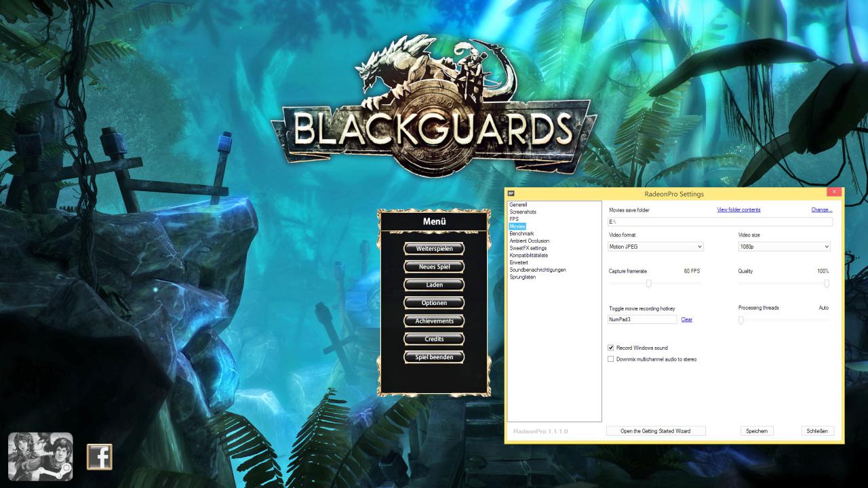868x488 pixels.
Task: Open SweetFX settings section
Action: (x=528, y=248)
